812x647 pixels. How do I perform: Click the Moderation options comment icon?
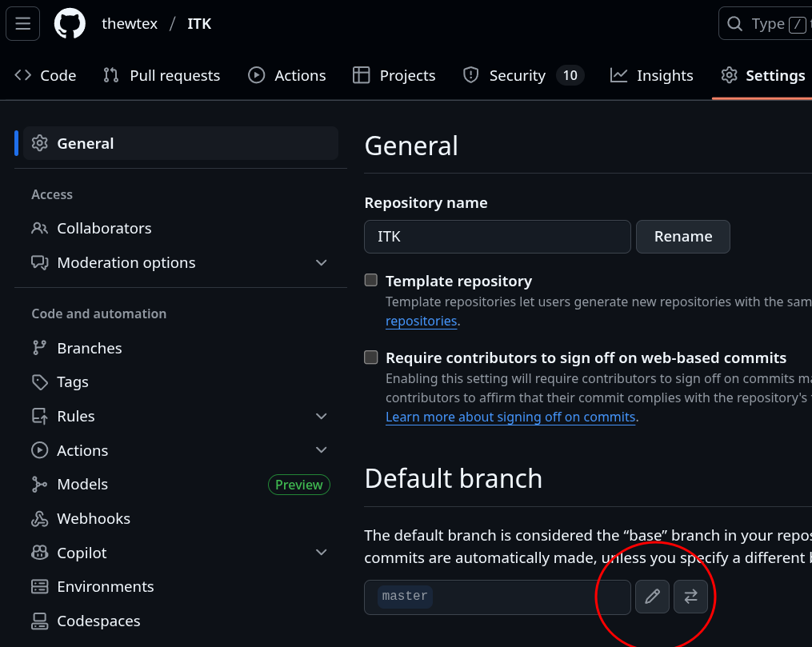(x=39, y=262)
